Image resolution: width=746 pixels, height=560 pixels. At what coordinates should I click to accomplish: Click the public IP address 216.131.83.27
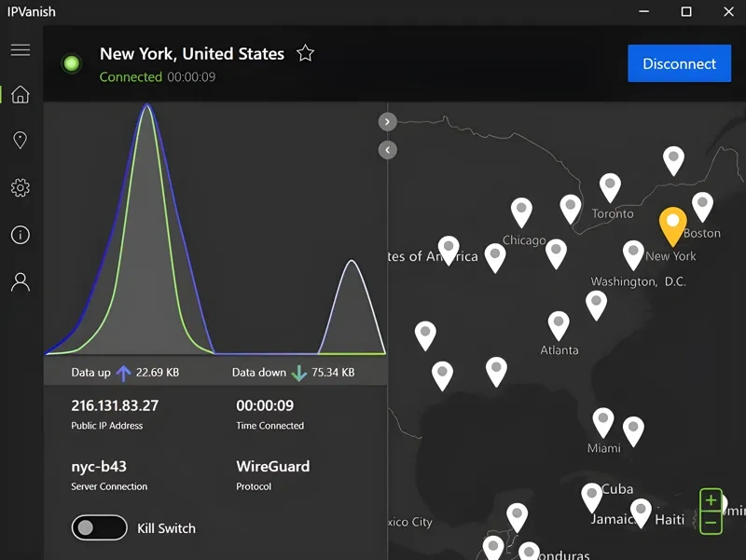(x=115, y=405)
